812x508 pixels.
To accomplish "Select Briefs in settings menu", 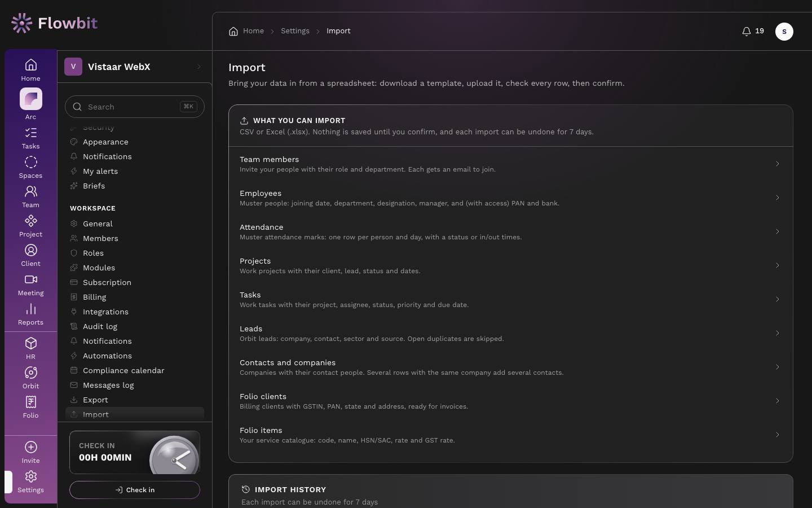I will tap(135, 186).
